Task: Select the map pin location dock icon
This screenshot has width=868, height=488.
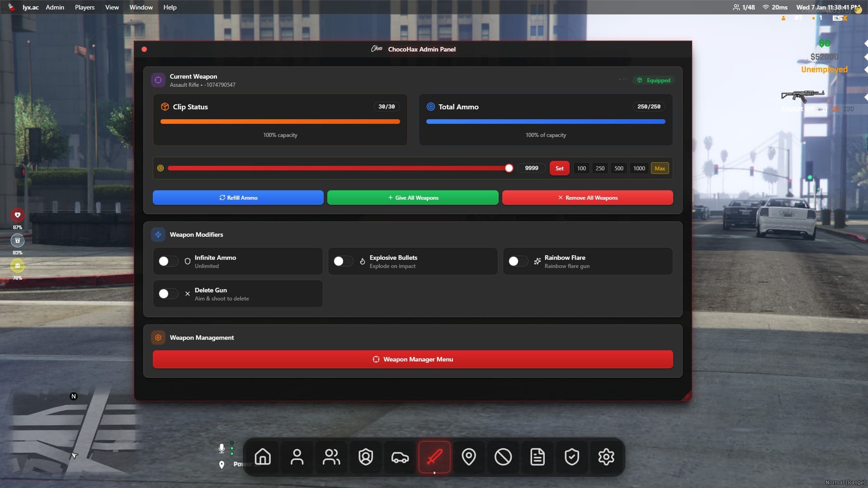Action: (469, 457)
